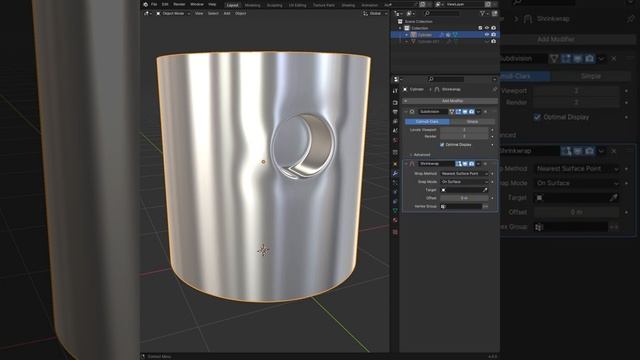Toggle Collection viewport visibility eye

pyautogui.click(x=487, y=28)
